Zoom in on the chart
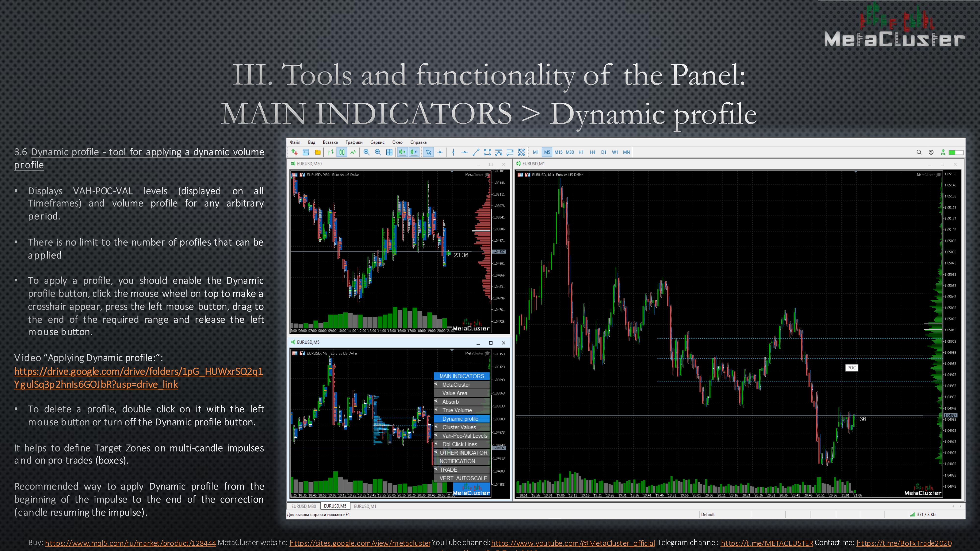980x551 pixels. pyautogui.click(x=367, y=152)
